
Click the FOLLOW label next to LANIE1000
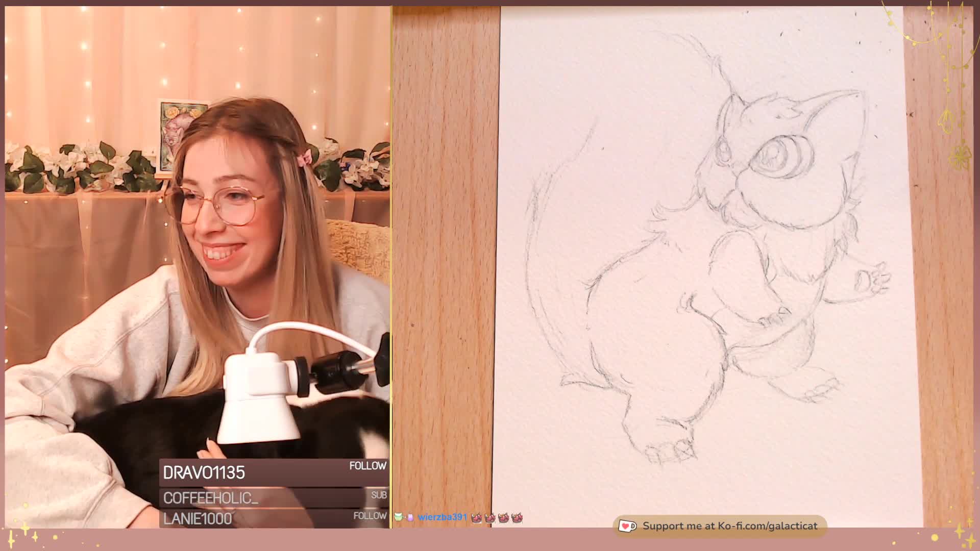pos(370,516)
